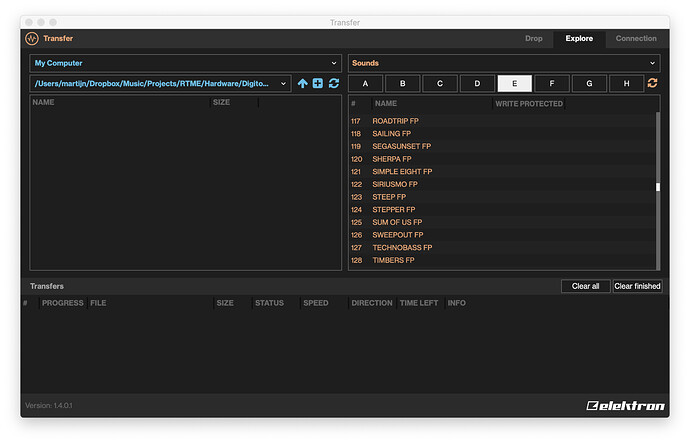
Task: Go up one folder level
Action: [302, 83]
